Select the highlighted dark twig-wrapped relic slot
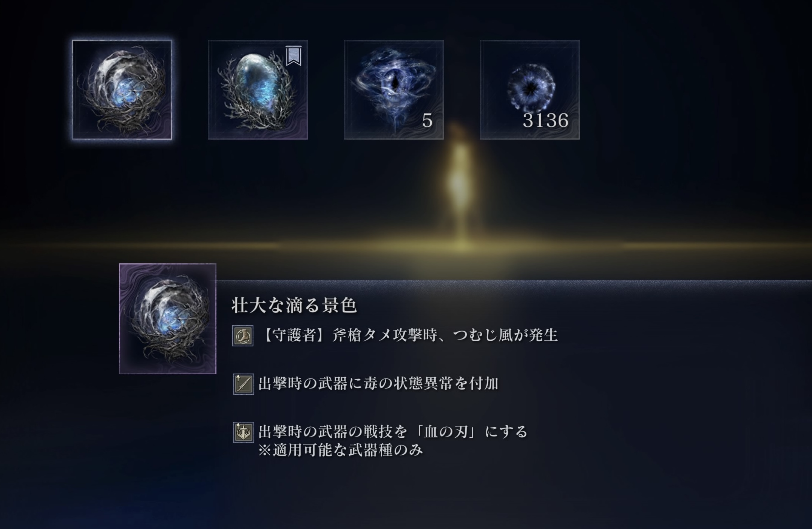This screenshot has height=529, width=812. pos(122,90)
